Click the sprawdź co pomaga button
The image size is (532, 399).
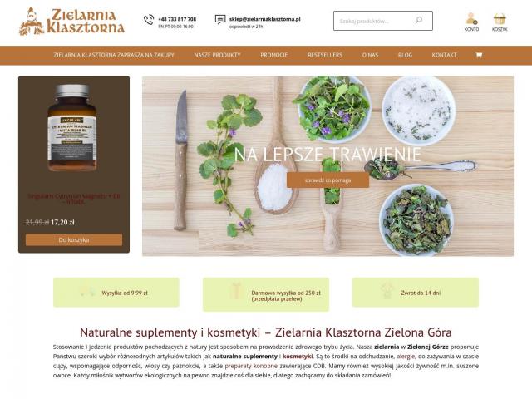click(328, 180)
